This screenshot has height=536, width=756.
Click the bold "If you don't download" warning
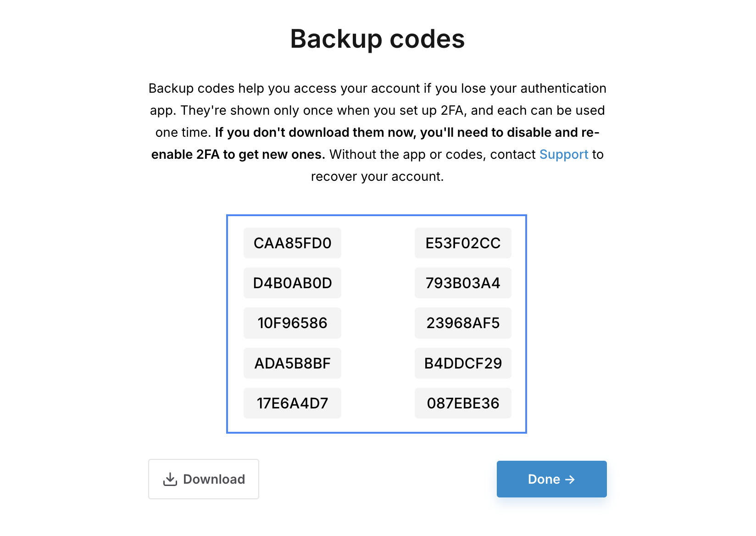coord(407,133)
